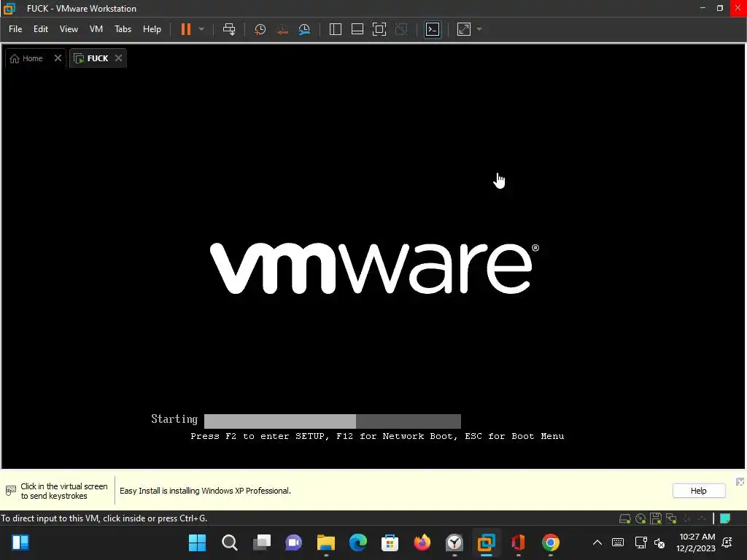Open the power options dropdown arrow beside Pause
This screenshot has height=560, width=747.
pos(201,29)
